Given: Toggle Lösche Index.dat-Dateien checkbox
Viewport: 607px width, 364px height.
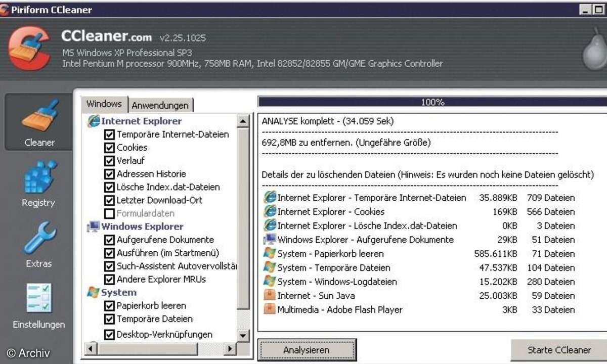Looking at the screenshot, I should pyautogui.click(x=109, y=187).
